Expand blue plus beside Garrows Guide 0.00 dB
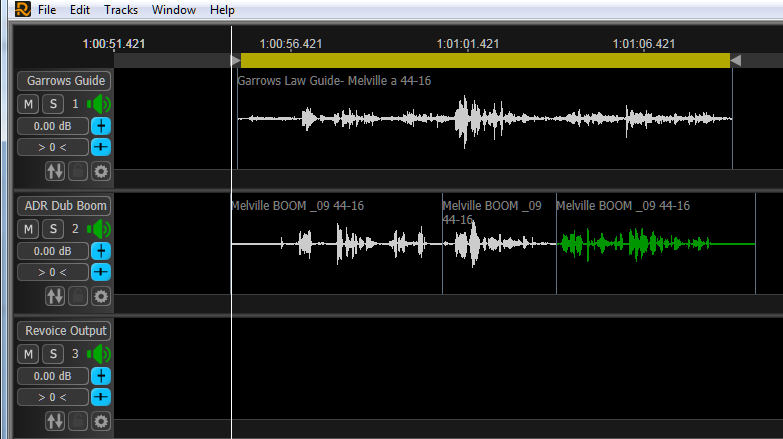The image size is (783, 439). point(101,126)
